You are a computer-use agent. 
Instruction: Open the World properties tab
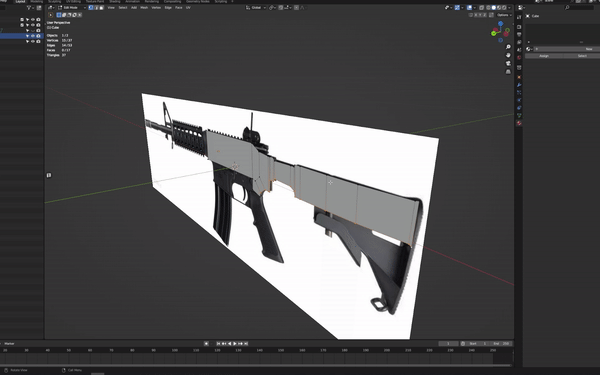coord(519,57)
